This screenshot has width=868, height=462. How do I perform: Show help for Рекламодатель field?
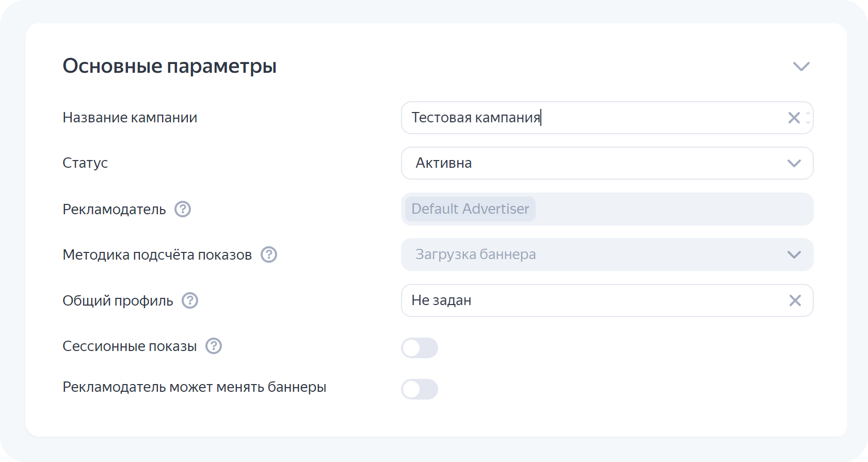[183, 209]
